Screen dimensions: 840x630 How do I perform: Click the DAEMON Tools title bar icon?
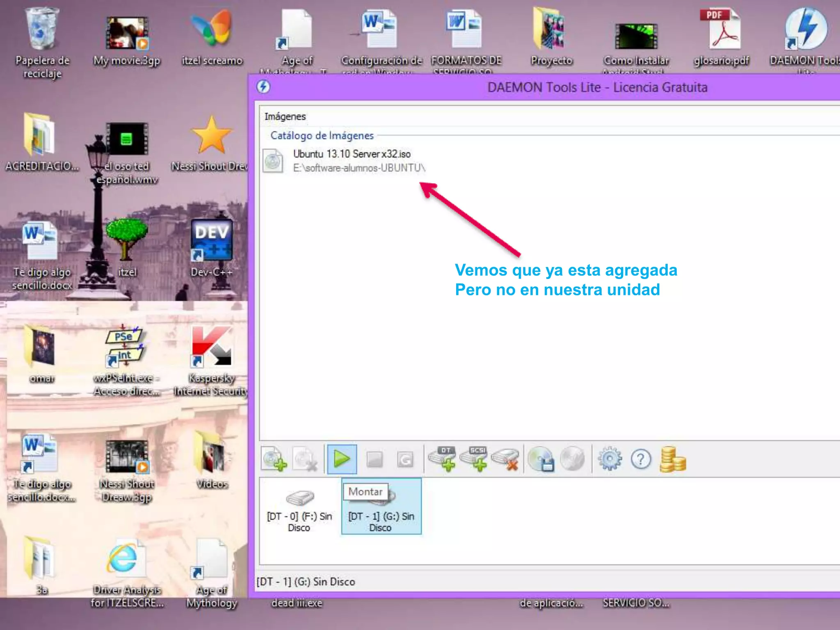coord(263,87)
